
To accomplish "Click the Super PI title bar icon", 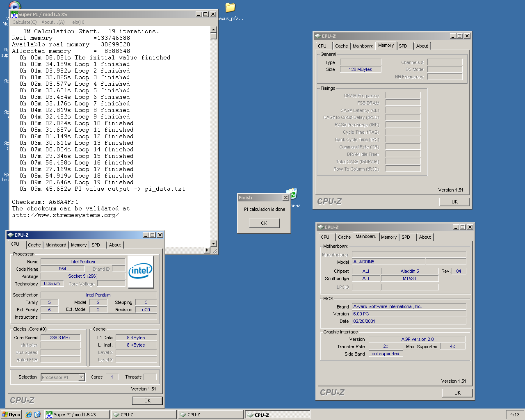I will point(14,14).
